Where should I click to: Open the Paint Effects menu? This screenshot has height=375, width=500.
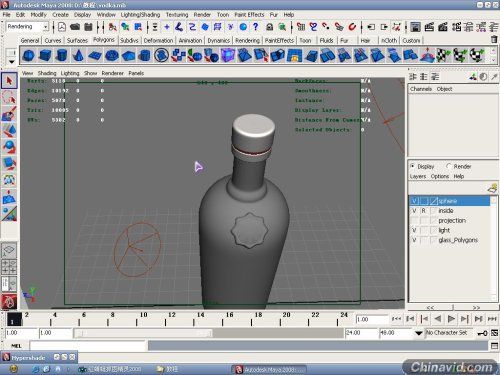pyautogui.click(x=249, y=15)
